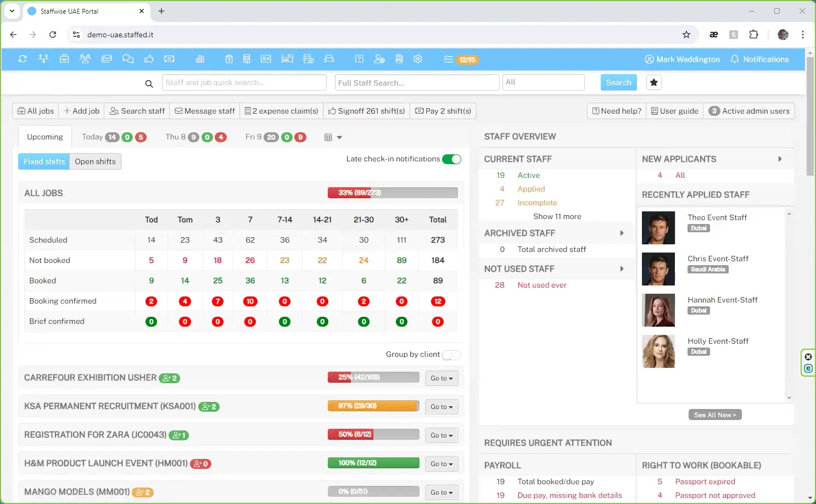Open Theo Event Staff profile photo
Image resolution: width=816 pixels, height=504 pixels.
tap(658, 228)
